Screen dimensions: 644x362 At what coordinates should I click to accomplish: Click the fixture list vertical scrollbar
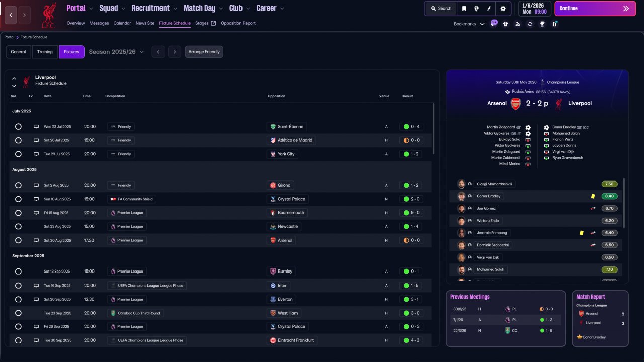(433, 128)
